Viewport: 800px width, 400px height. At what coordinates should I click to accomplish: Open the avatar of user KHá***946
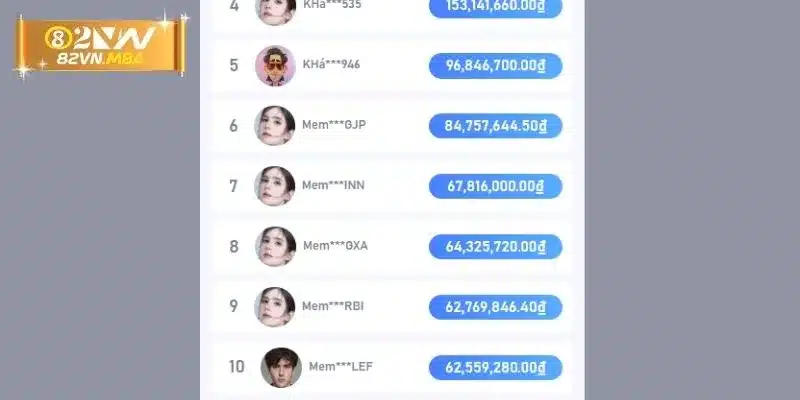tap(275, 66)
